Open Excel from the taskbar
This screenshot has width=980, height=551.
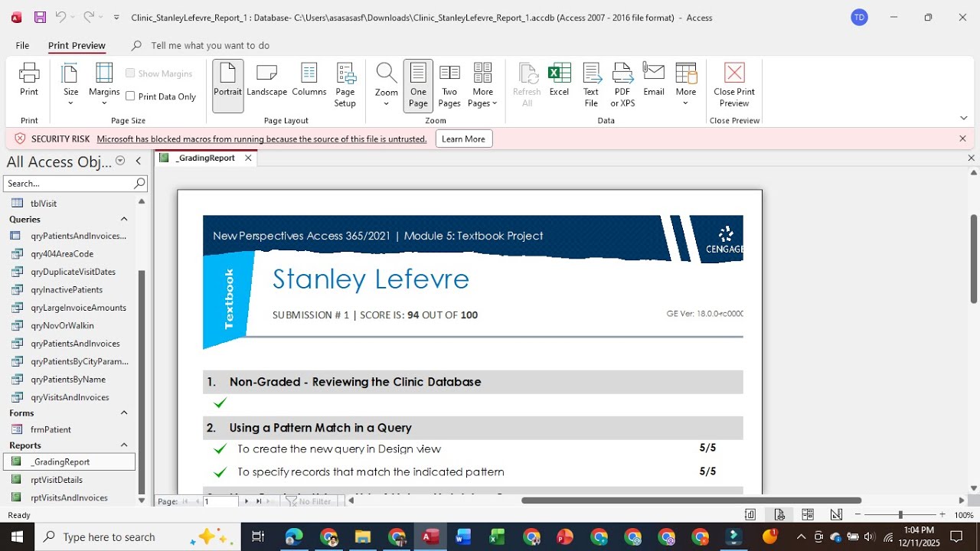tap(497, 536)
